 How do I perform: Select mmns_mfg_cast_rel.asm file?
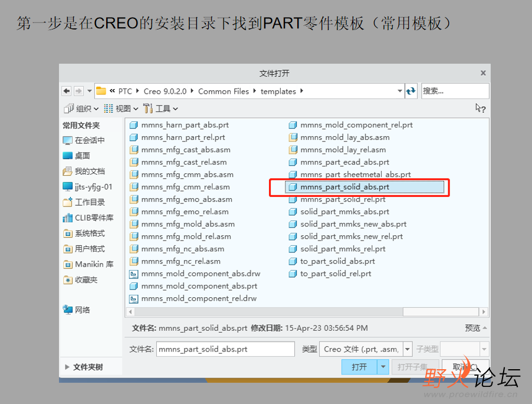[x=178, y=162]
